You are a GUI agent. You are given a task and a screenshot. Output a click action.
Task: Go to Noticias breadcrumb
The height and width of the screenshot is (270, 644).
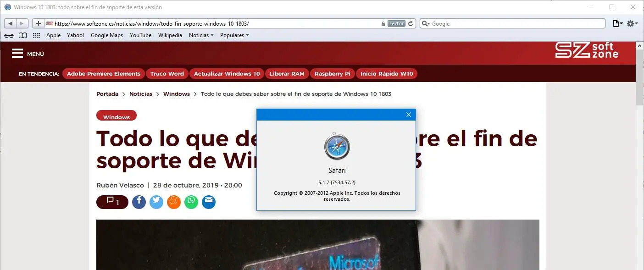coord(141,94)
